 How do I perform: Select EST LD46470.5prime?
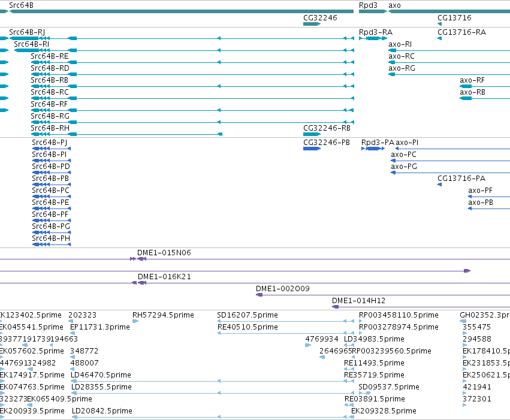tap(101, 375)
